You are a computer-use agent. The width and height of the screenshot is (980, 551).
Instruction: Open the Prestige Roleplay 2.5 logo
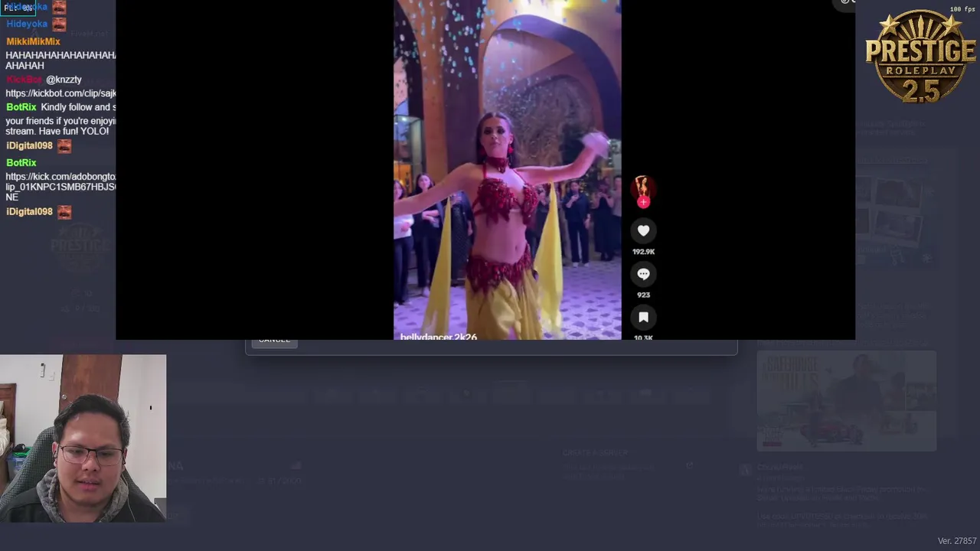point(920,57)
